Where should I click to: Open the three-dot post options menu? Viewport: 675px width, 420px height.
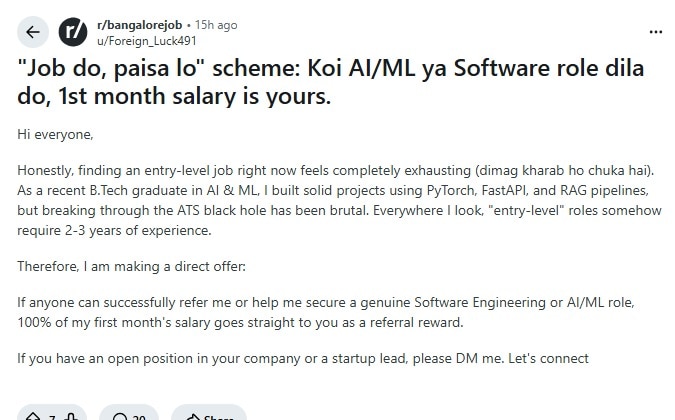click(655, 32)
